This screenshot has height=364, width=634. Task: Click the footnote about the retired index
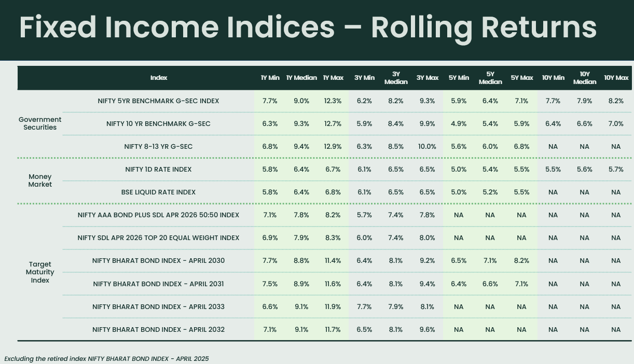106,358
